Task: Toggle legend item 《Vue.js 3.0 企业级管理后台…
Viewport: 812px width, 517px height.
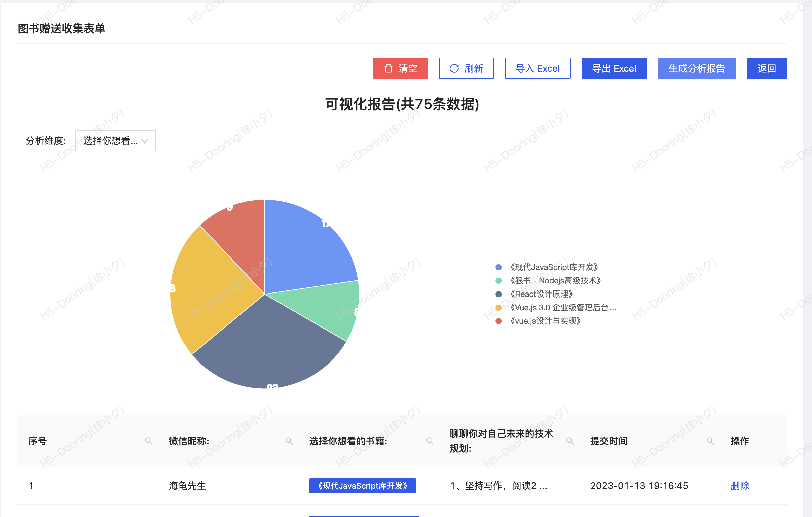Action: (556, 308)
